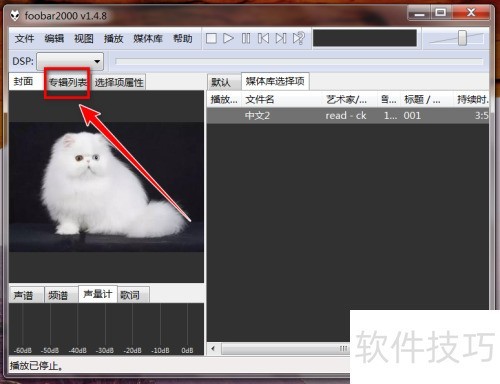Image resolution: width=500 pixels, height=384 pixels.
Task: Open the 播放 menu
Action: [113, 39]
